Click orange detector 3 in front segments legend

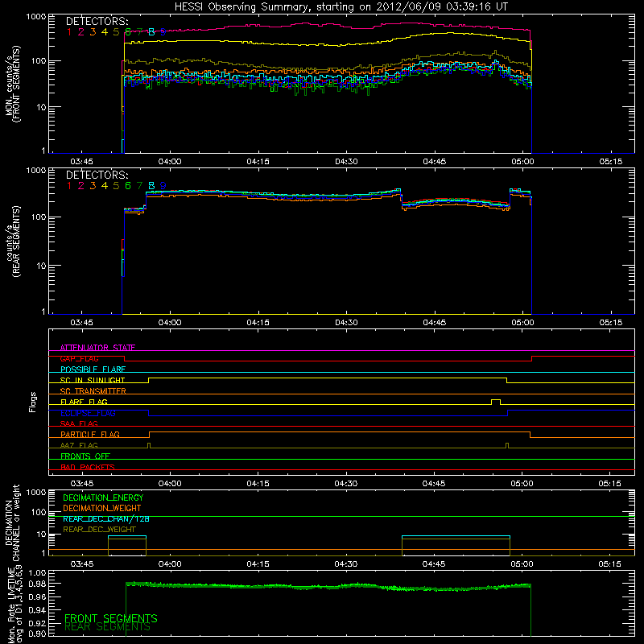coord(93,32)
